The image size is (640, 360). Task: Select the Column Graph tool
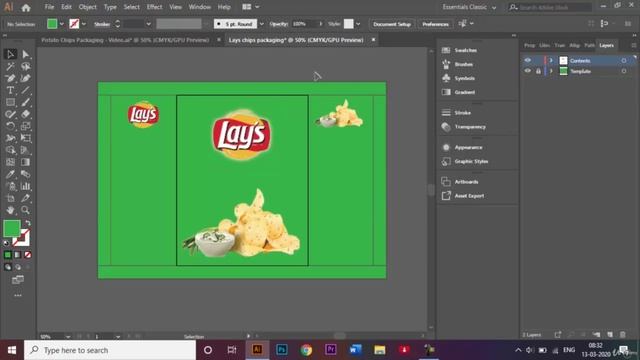pos(25,186)
